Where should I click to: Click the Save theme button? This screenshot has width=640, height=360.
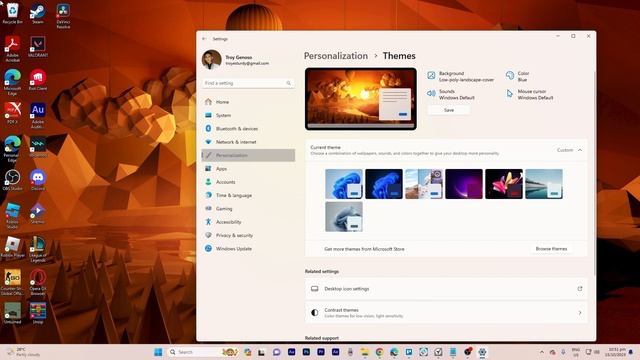[449, 110]
